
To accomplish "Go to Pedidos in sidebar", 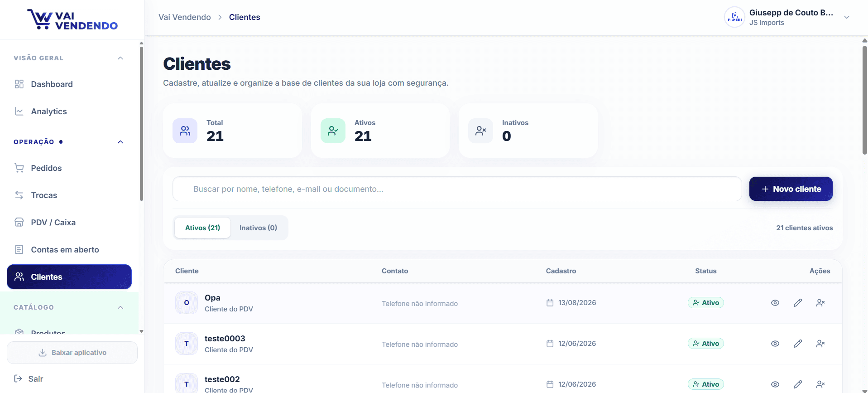I will [69, 168].
